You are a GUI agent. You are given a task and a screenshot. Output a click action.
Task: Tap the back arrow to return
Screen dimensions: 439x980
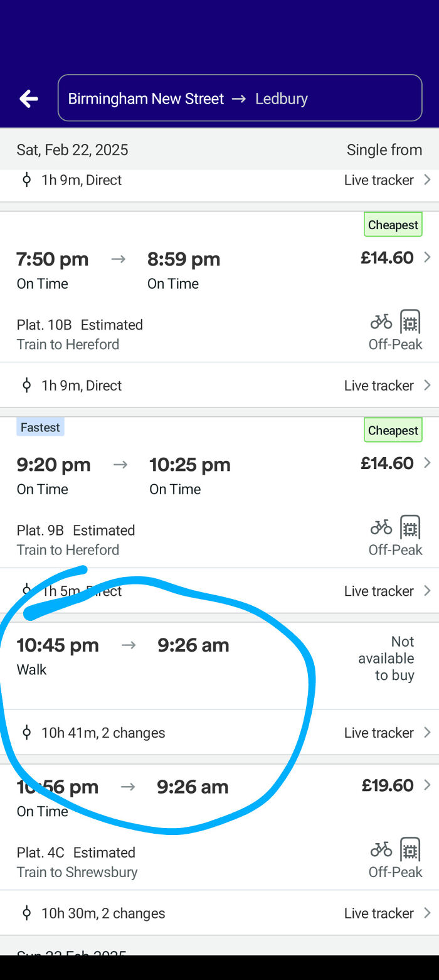point(28,98)
